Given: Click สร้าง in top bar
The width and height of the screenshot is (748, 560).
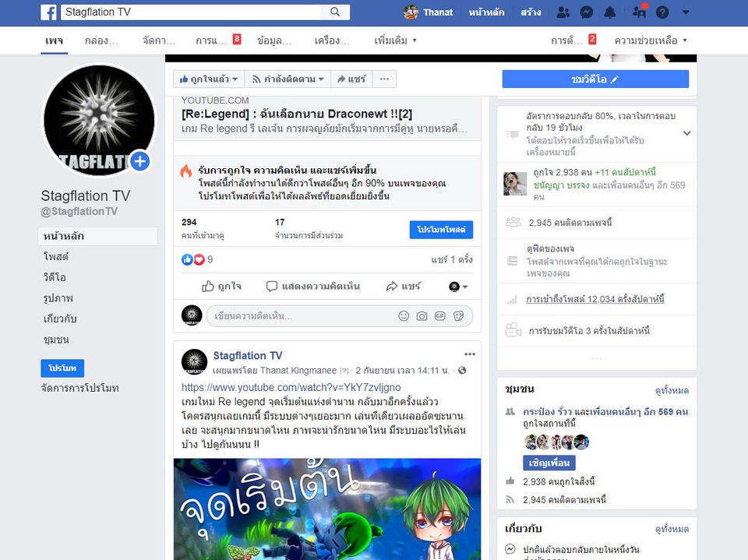Looking at the screenshot, I should click(x=531, y=12).
